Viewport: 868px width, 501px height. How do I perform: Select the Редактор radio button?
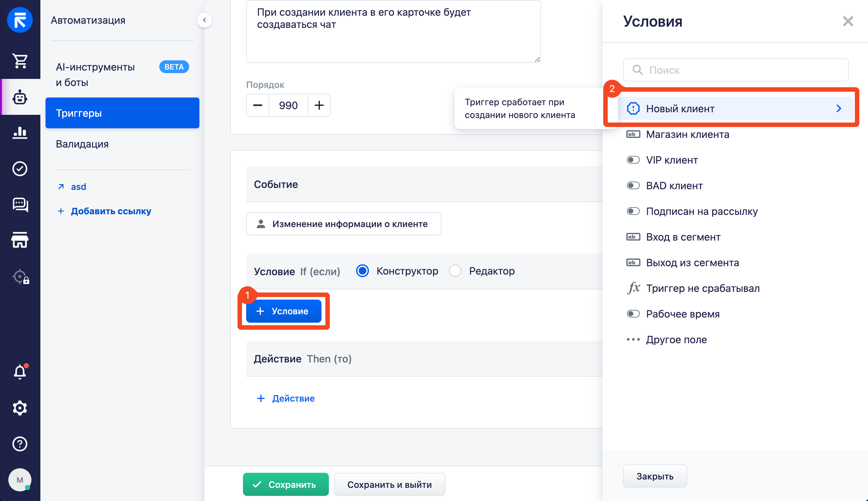click(x=455, y=271)
